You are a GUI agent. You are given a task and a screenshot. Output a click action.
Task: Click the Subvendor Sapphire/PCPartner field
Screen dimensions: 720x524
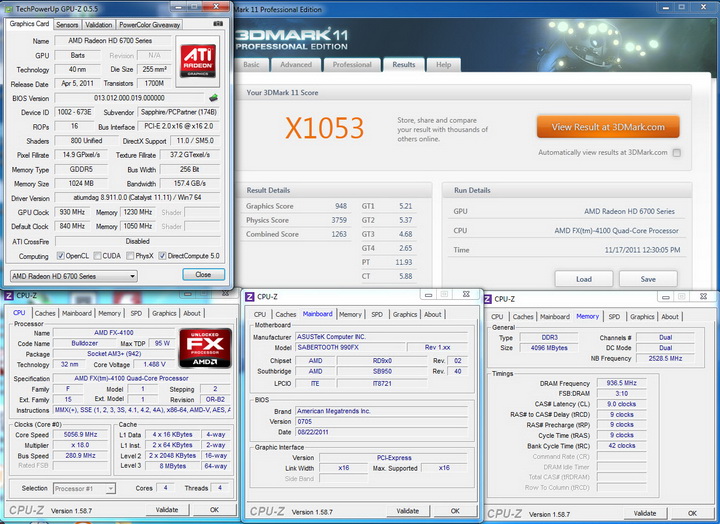179,112
